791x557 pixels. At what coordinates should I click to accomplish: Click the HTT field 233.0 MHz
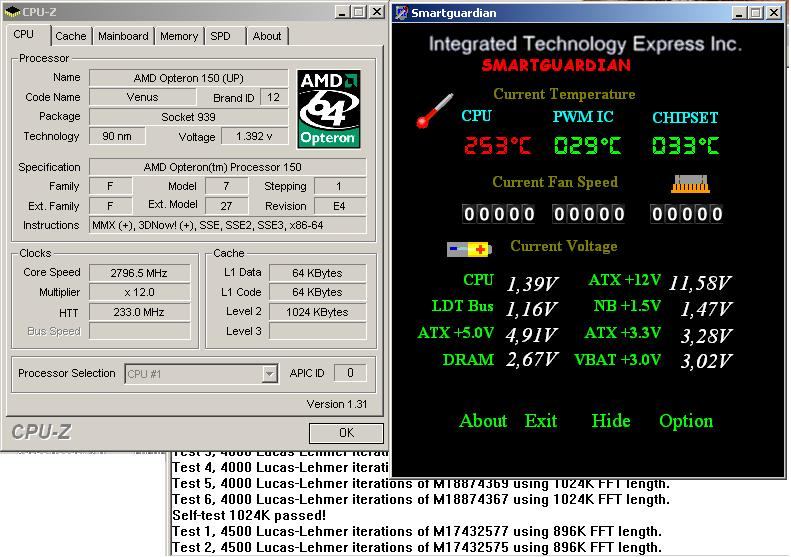139,312
